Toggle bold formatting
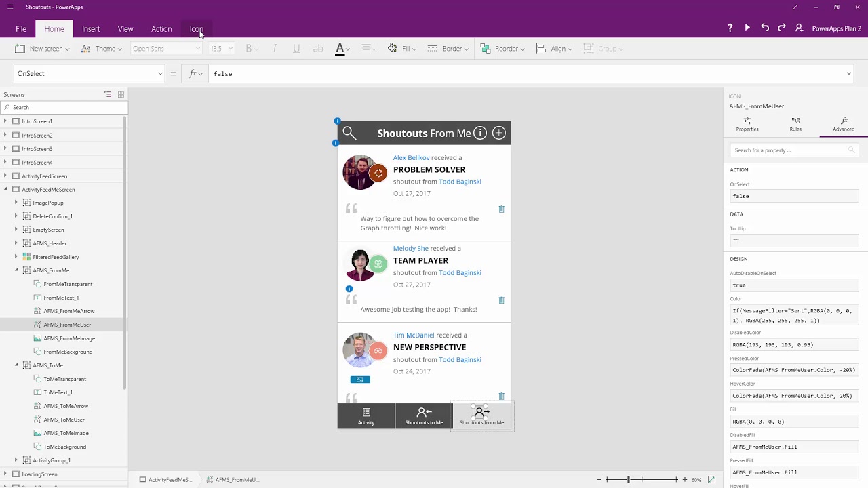Viewport: 868px width, 488px height. click(x=249, y=49)
